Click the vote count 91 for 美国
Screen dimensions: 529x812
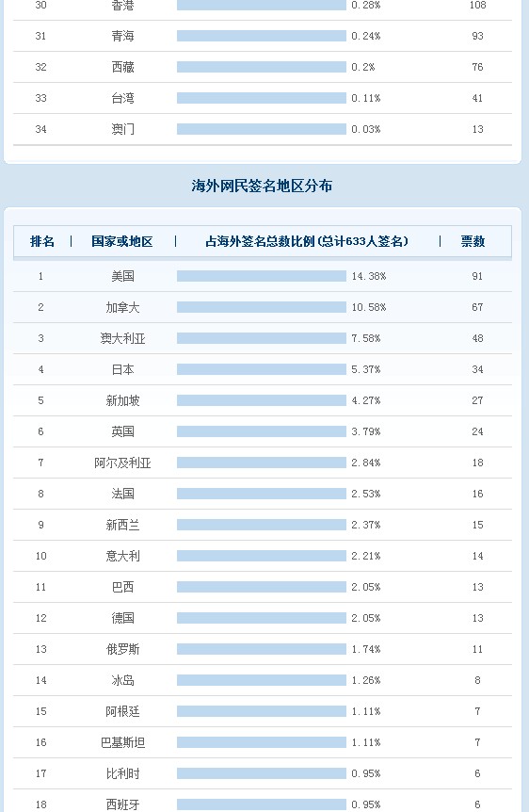pos(477,276)
